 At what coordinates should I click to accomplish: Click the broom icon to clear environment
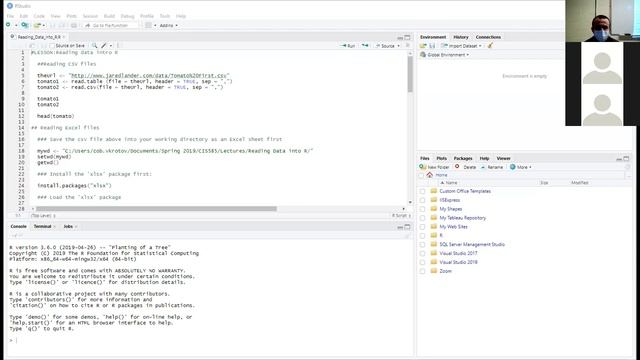pos(490,46)
